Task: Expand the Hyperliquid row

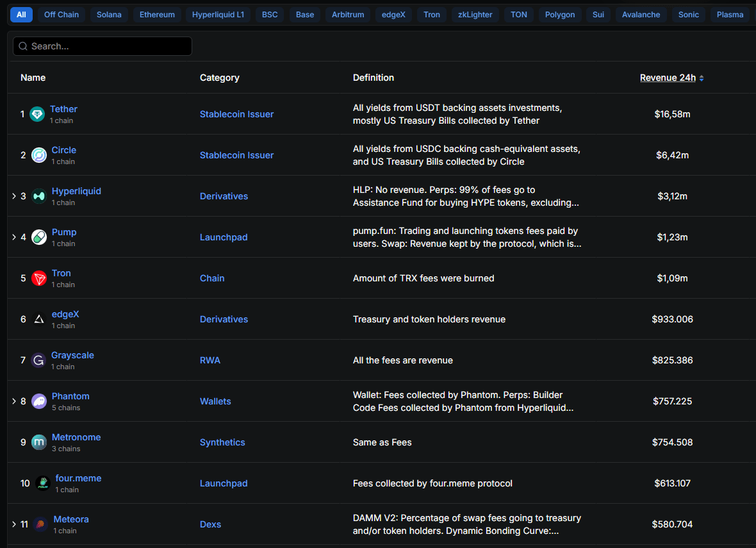Action: [x=14, y=196]
